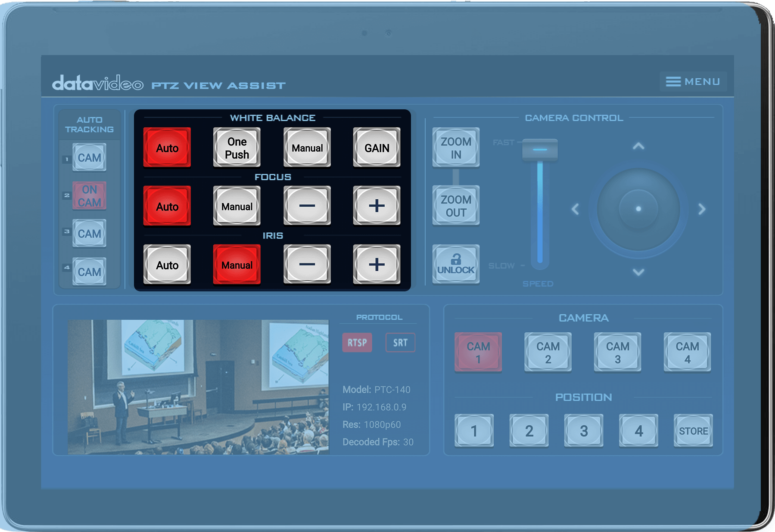Select RTSP protocol

pyautogui.click(x=357, y=343)
